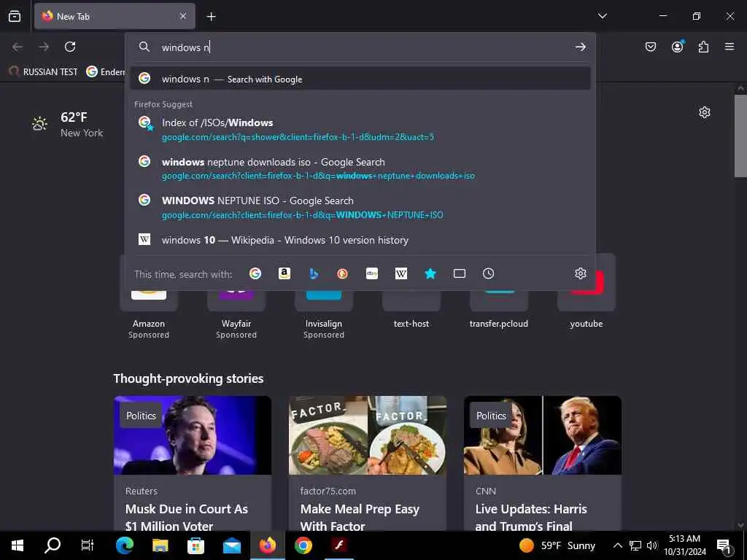Open the taskbar clock and date
This screenshot has width=747, height=560.
685,545
